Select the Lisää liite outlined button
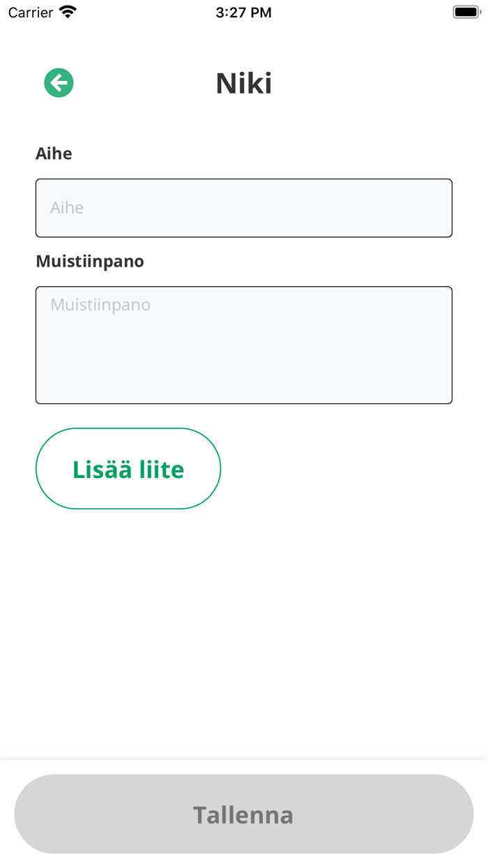This screenshot has height=868, width=488. click(x=128, y=468)
